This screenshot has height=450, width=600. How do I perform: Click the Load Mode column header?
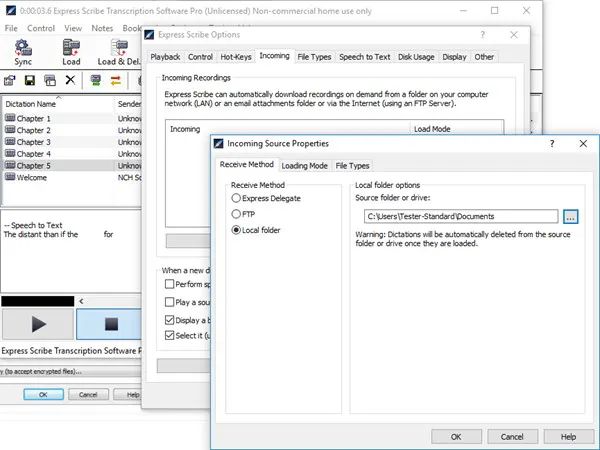pos(455,129)
